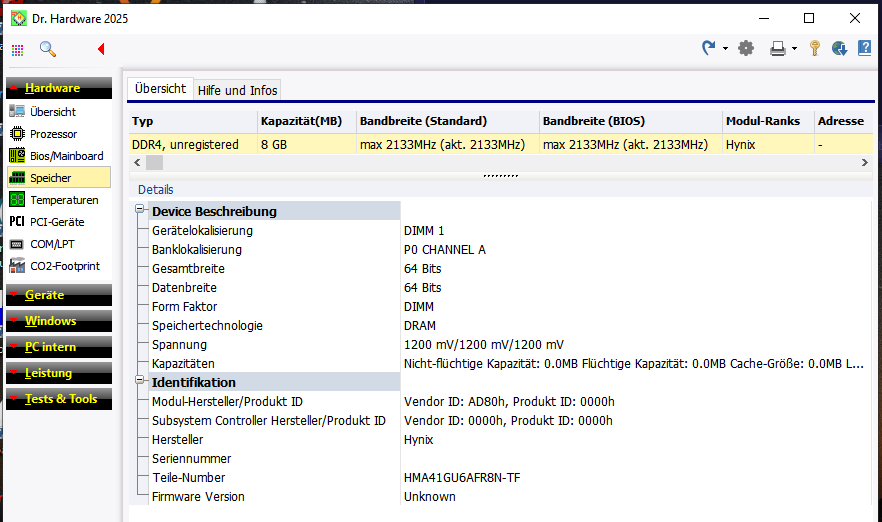The image size is (882, 522).
Task: Click the dotted splitter grip above Details
Action: click(501, 176)
